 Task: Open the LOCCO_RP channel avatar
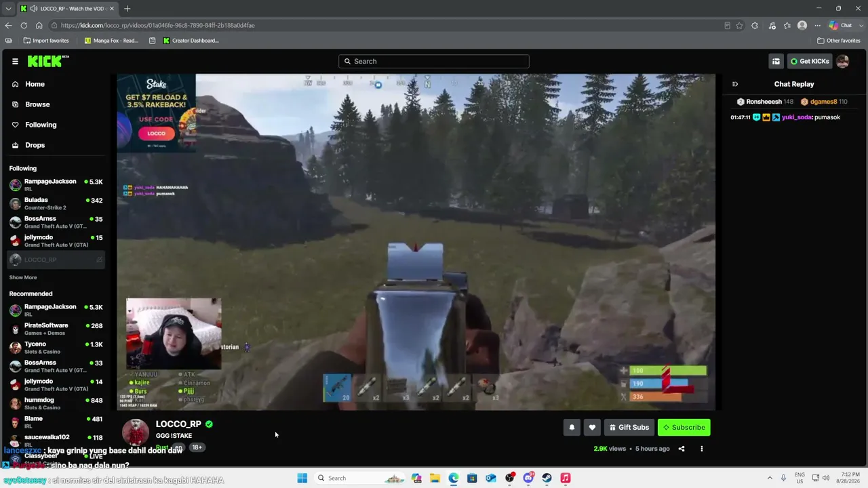point(136,432)
